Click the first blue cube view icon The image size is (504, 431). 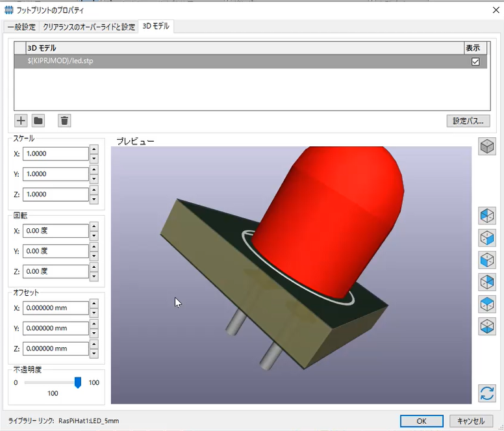click(x=486, y=215)
